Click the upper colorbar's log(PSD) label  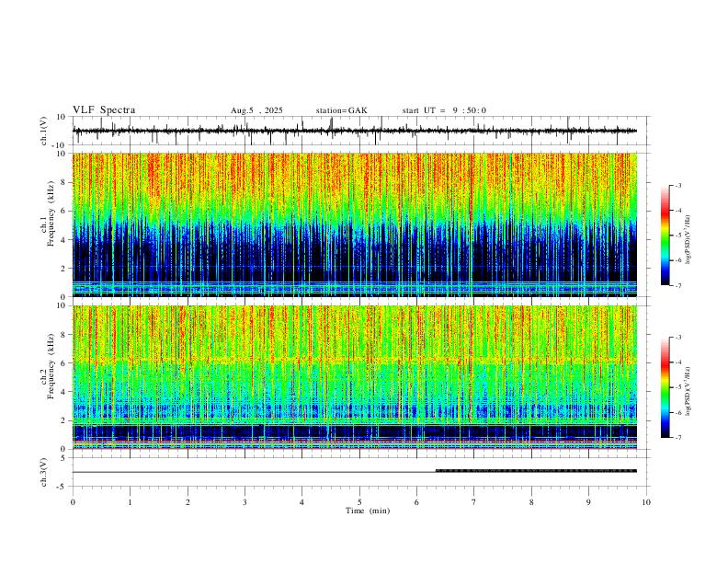[x=688, y=240]
